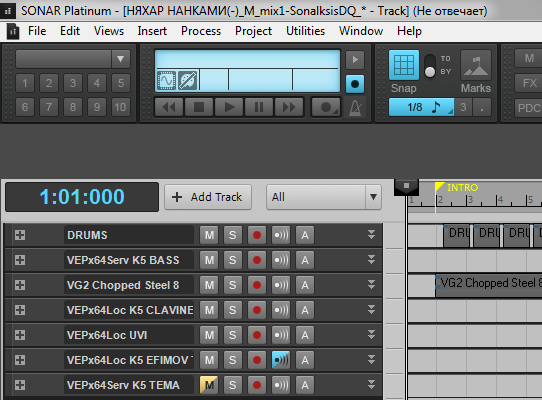Screen dimensions: 542x400
Task: Select screenset number 1
Action: coord(25,83)
